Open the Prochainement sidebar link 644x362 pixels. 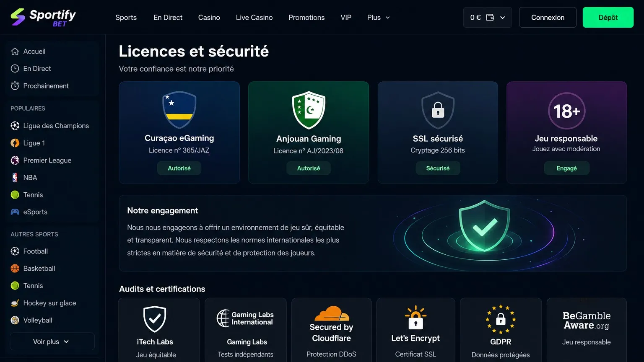pos(46,86)
